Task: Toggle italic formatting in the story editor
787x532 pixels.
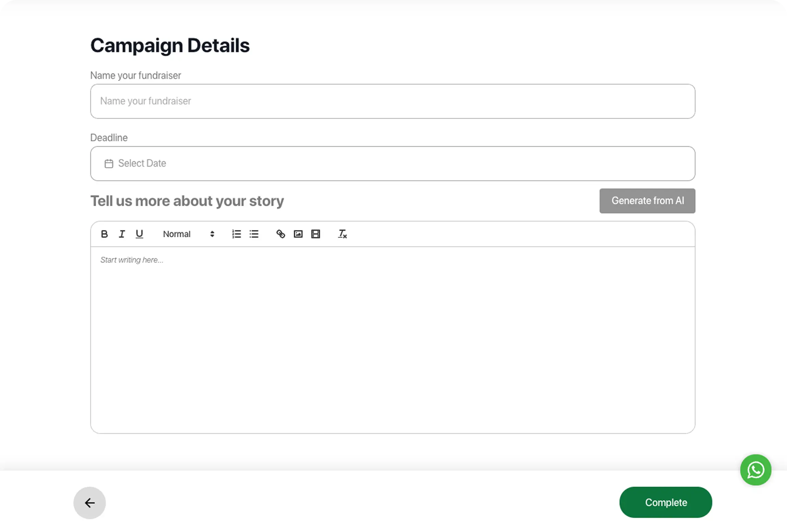Action: click(122, 234)
